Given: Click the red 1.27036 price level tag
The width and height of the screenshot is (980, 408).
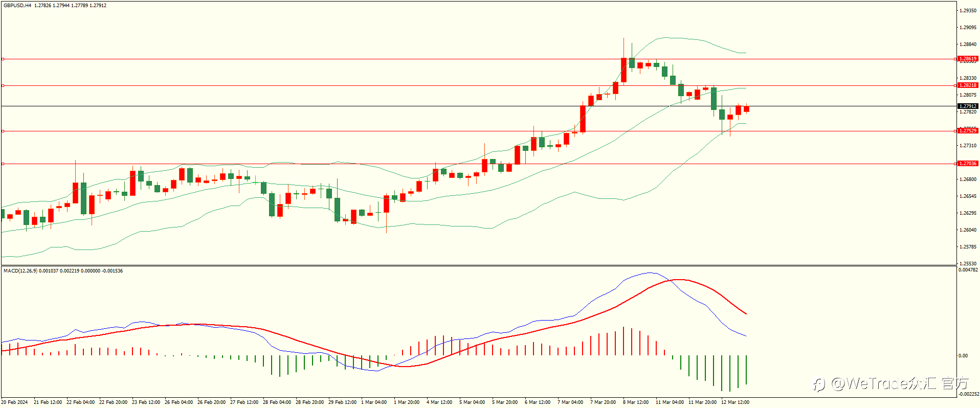Looking at the screenshot, I should (x=968, y=164).
